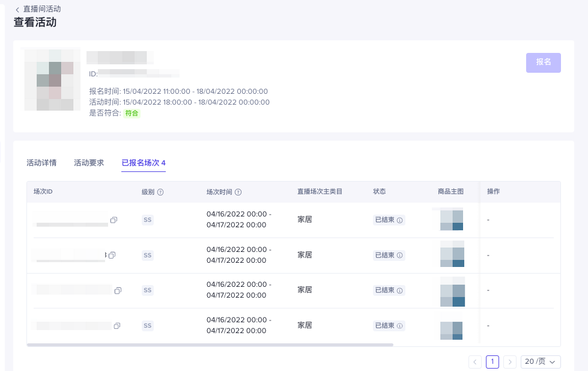
Task: Go to the next page arrow
Action: [x=510, y=361]
